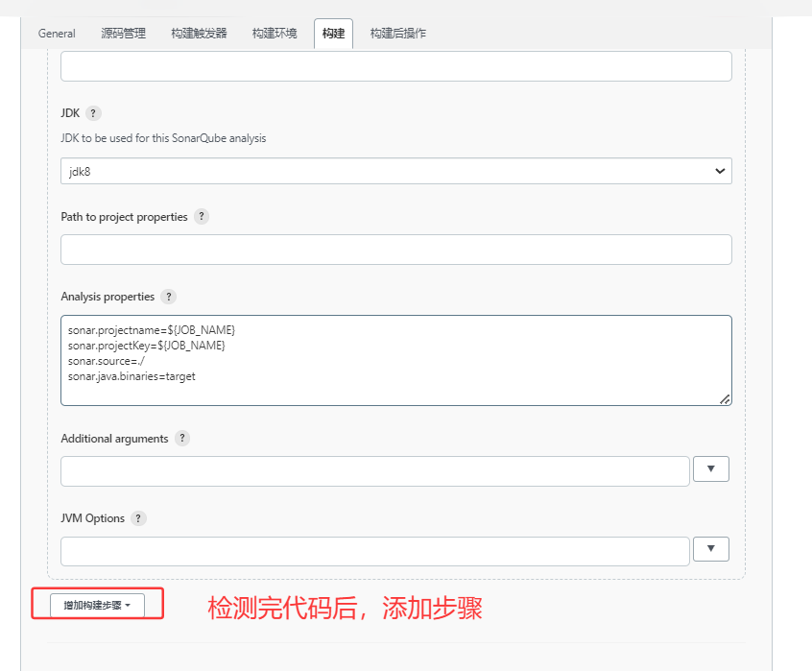
Task: Switch to the General tab
Action: 57,34
